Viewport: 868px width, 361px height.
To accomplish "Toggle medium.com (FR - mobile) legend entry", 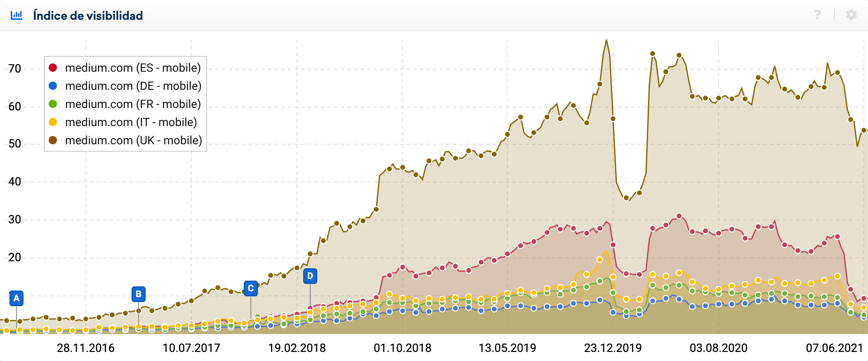I will (132, 104).
